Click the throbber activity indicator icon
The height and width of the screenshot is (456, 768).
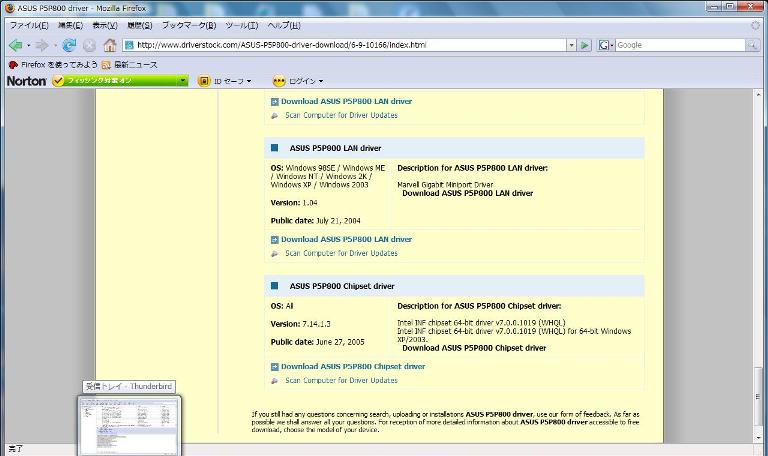(756, 25)
